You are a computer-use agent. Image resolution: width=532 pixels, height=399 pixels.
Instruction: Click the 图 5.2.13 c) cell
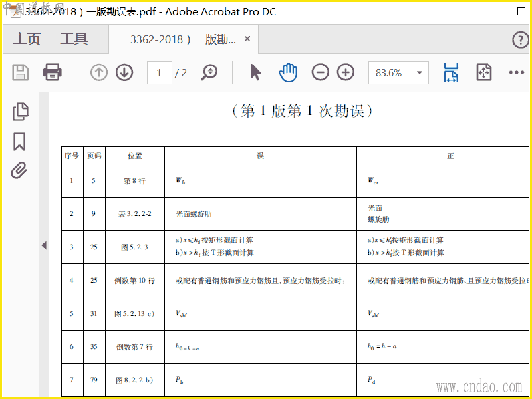[x=134, y=313]
